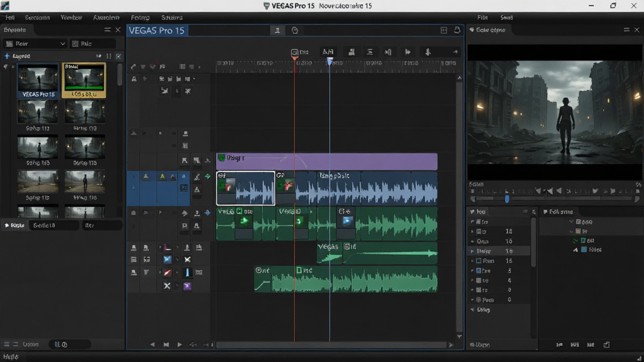Click the clock icon in the timeline header
The image size is (644, 362).
tap(295, 30)
